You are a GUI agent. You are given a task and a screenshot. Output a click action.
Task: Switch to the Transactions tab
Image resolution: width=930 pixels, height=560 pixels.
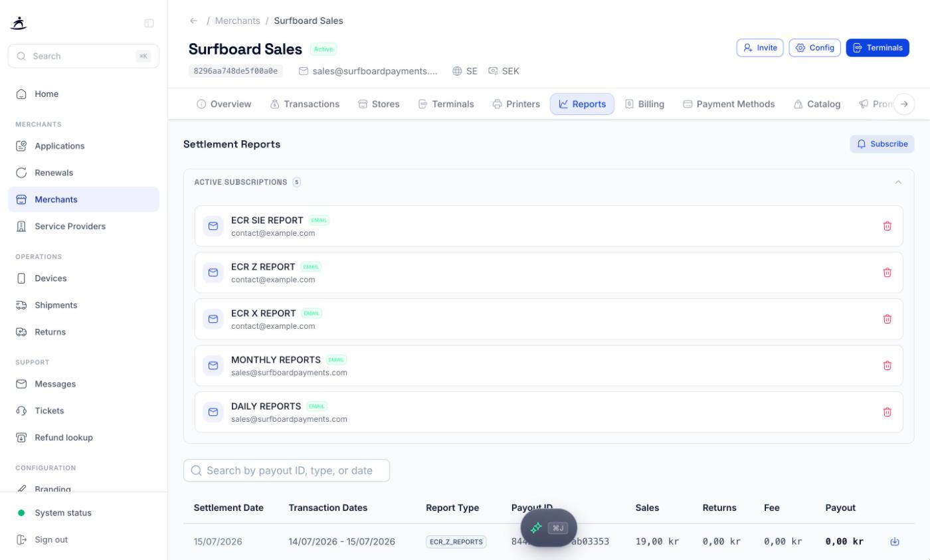click(x=305, y=104)
